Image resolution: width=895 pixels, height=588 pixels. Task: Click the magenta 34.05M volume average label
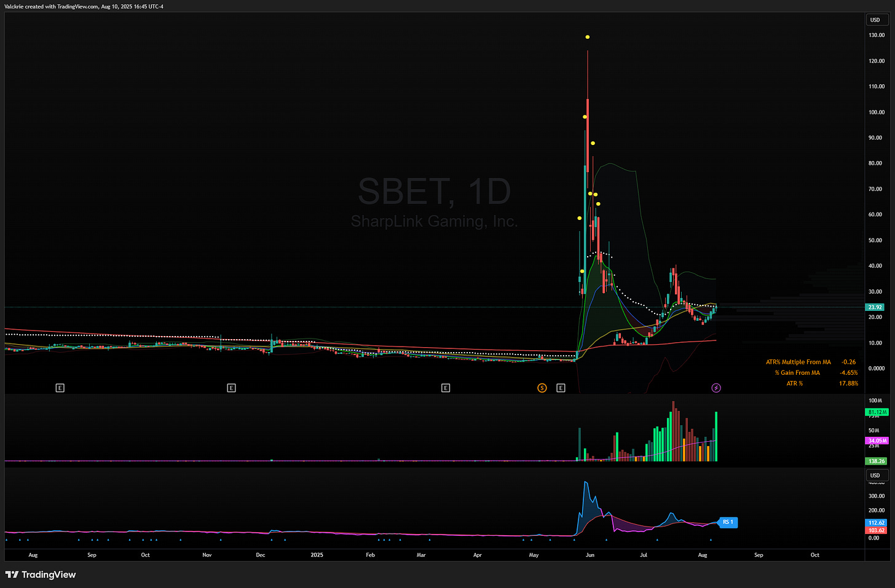click(877, 441)
